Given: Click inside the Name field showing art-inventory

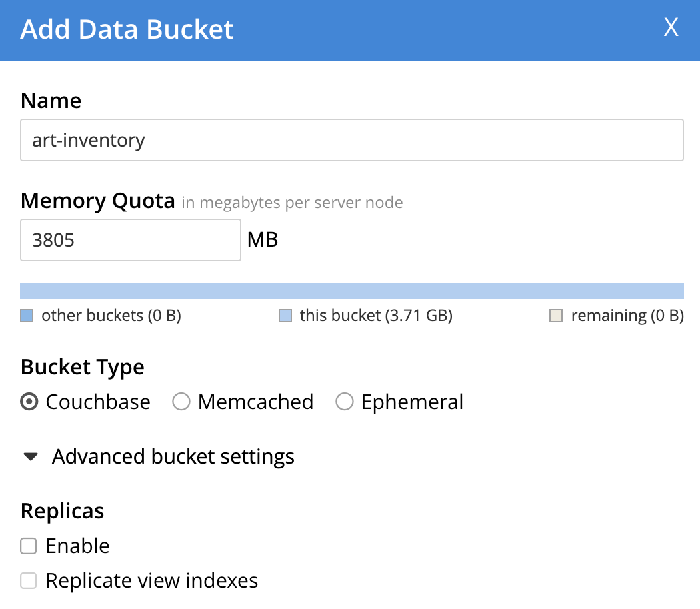Looking at the screenshot, I should click(352, 140).
